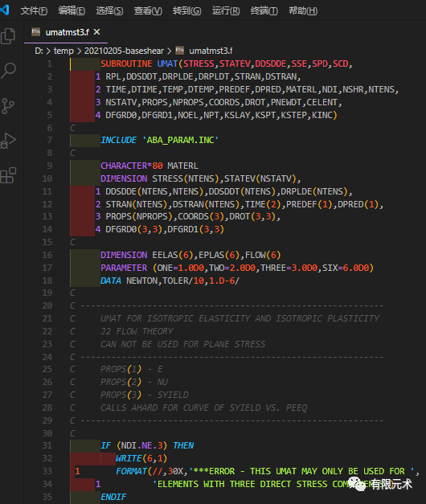
Task: Open the Source Control branch icon
Action: (x=7, y=106)
